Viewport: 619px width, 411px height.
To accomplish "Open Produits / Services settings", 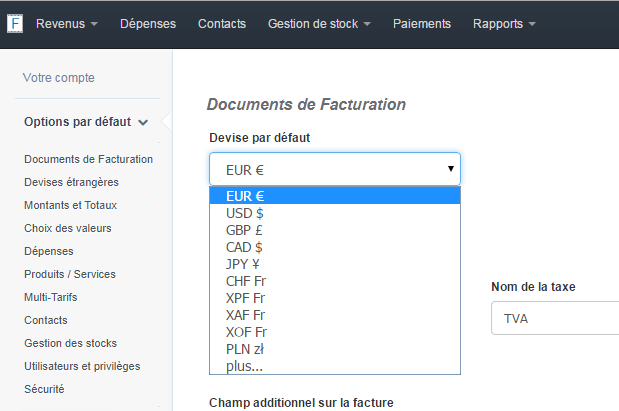I will [70, 274].
